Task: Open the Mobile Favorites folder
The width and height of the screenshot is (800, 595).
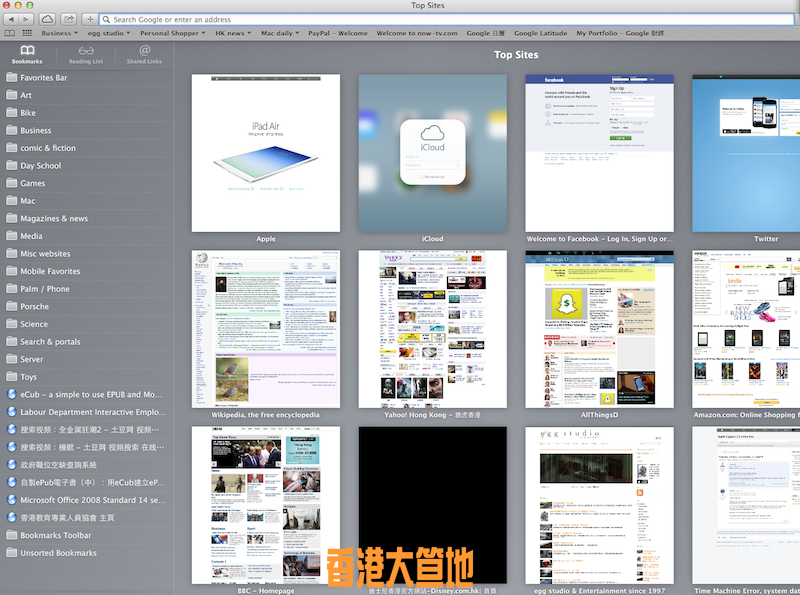Action: coord(87,271)
